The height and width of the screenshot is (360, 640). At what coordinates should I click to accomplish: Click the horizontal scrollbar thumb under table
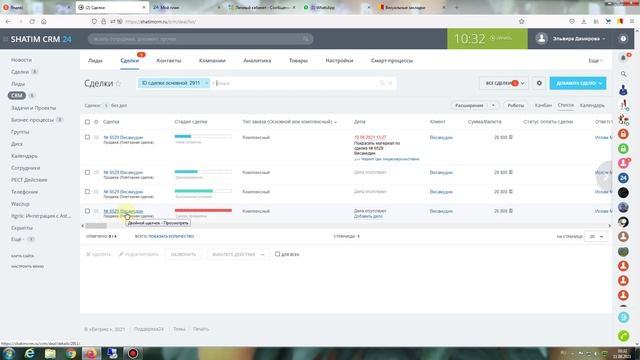(x=96, y=226)
